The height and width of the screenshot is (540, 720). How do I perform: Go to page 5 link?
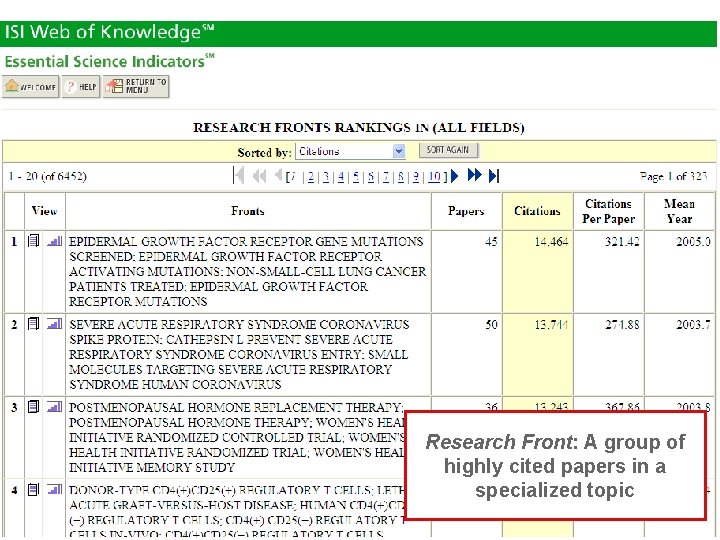pyautogui.click(x=356, y=177)
